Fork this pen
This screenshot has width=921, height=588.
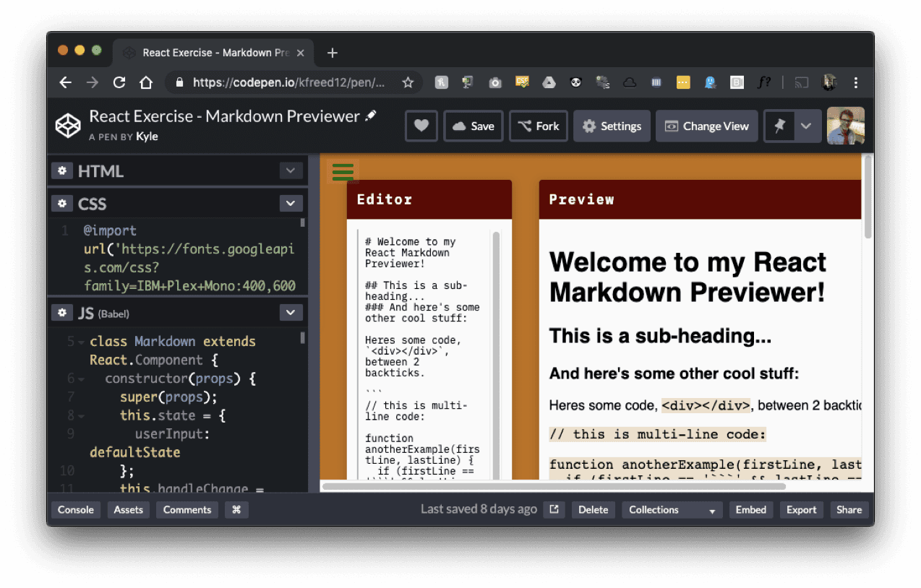539,126
